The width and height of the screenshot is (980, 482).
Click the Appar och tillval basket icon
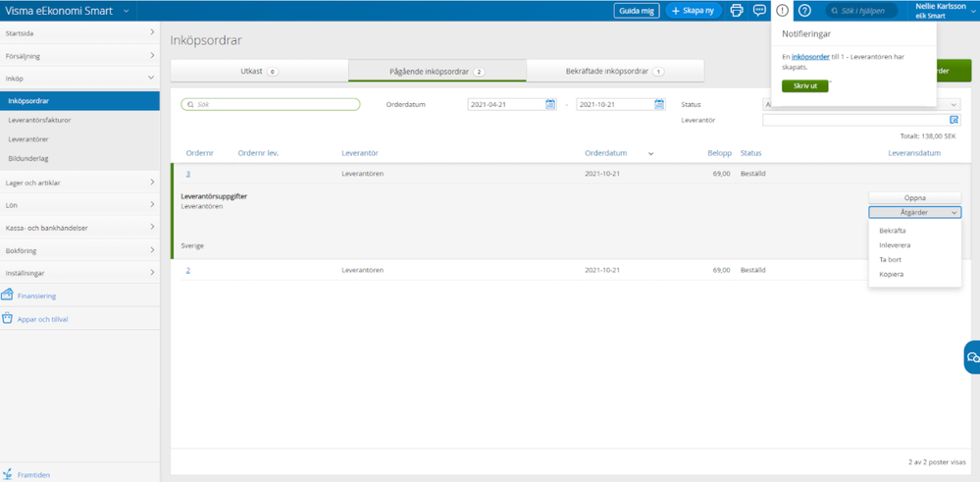point(8,318)
